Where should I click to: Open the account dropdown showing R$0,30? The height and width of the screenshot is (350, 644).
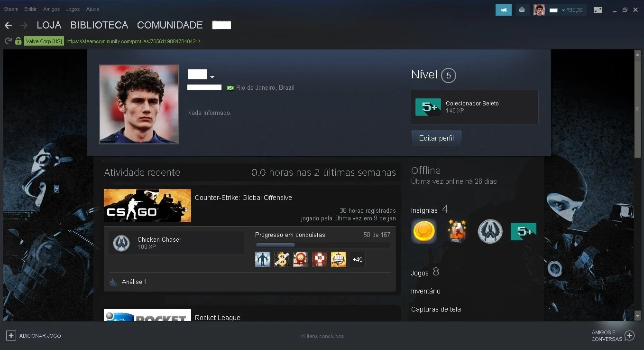pyautogui.click(x=572, y=10)
